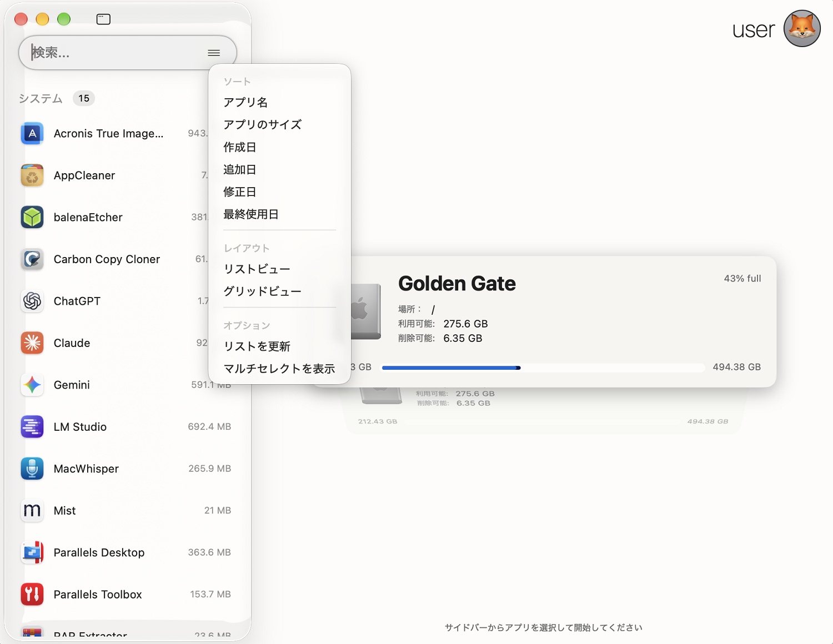Click the AppCleaner recycle box icon
Viewport: 833px width, 644px height.
[x=32, y=175]
